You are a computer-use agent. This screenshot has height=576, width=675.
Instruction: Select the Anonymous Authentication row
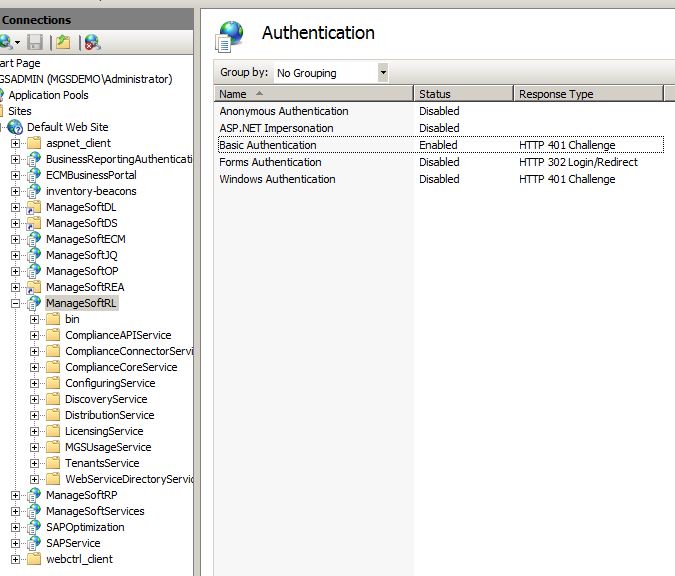[441, 111]
